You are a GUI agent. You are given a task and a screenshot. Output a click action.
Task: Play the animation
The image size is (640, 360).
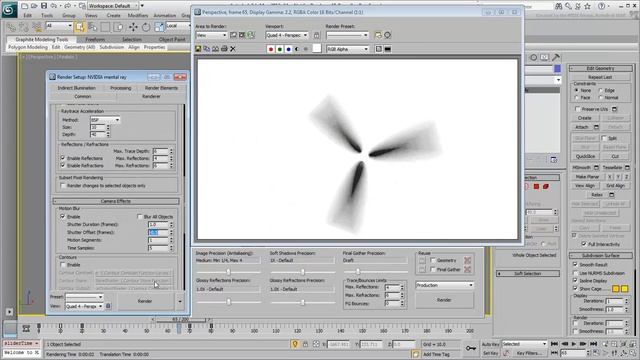[x=573, y=344]
